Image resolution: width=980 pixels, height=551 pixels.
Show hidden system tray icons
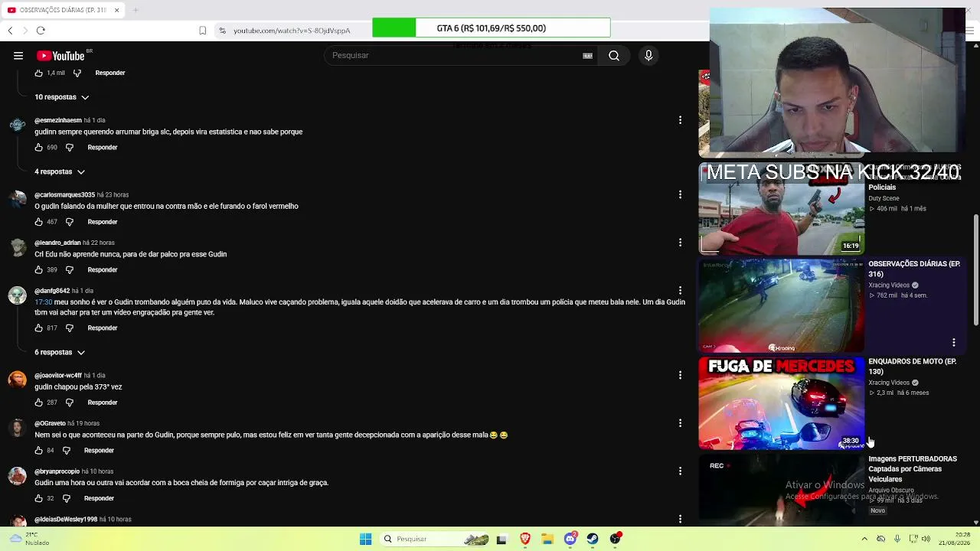click(x=864, y=539)
